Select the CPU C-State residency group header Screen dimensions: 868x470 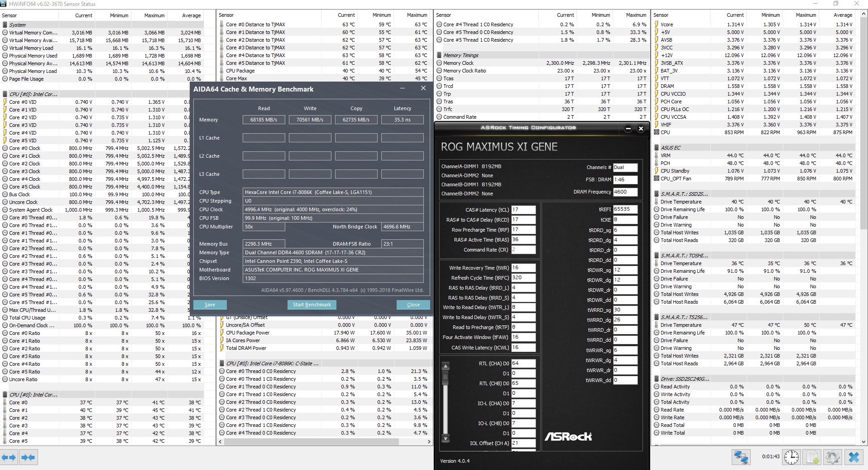coord(323,363)
